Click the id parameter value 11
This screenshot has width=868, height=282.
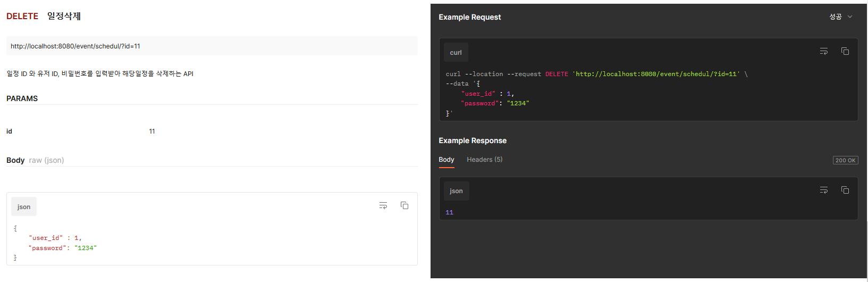click(x=152, y=131)
